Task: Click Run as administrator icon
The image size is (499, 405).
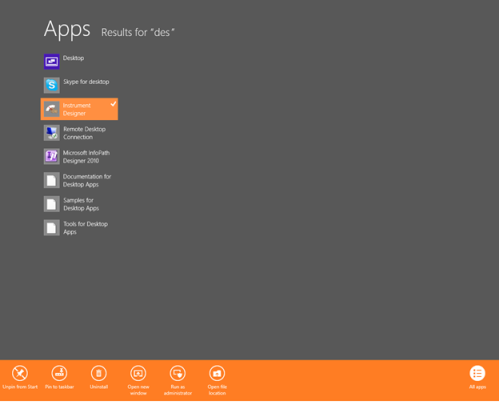Action: pos(178,373)
